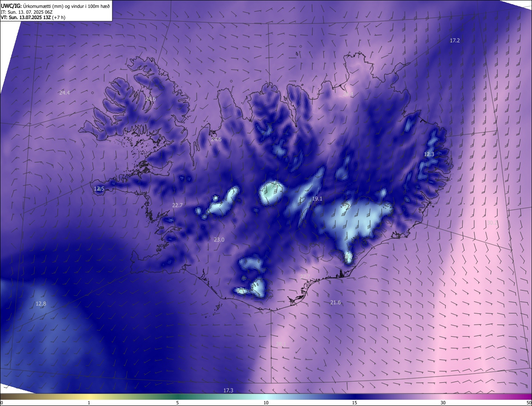The image size is (532, 406).
Task: Click the 12.3 value label
Action: (429, 154)
